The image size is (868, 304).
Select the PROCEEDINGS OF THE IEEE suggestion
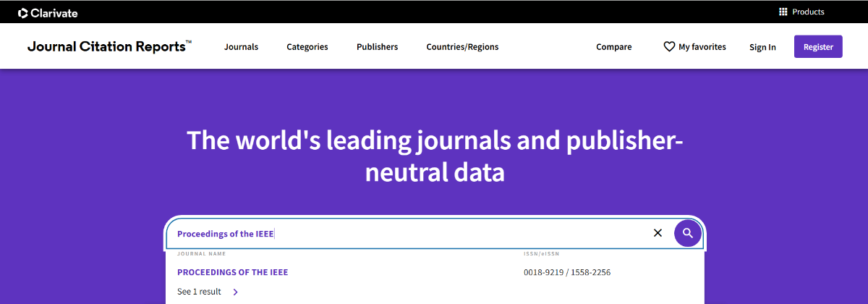(232, 272)
